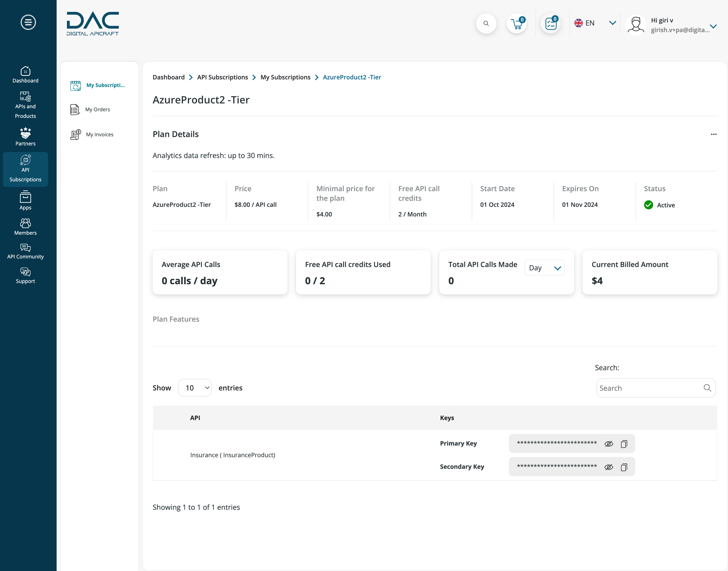Image resolution: width=728 pixels, height=571 pixels.
Task: Open Partners in sidebar
Action: 25,137
